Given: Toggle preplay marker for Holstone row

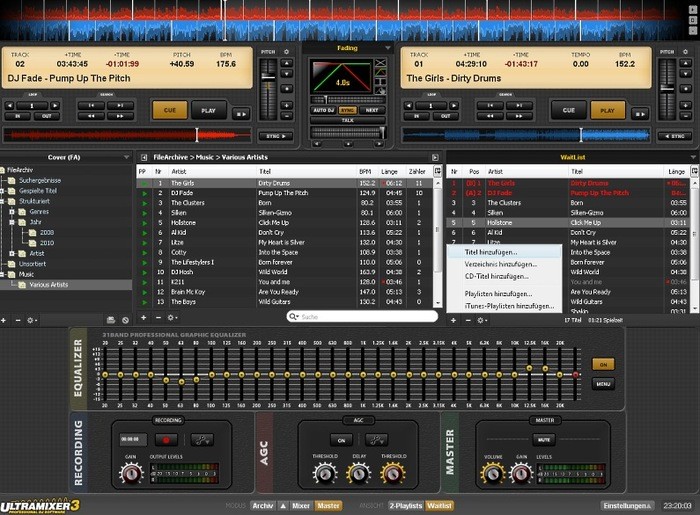Looking at the screenshot, I should point(144,223).
